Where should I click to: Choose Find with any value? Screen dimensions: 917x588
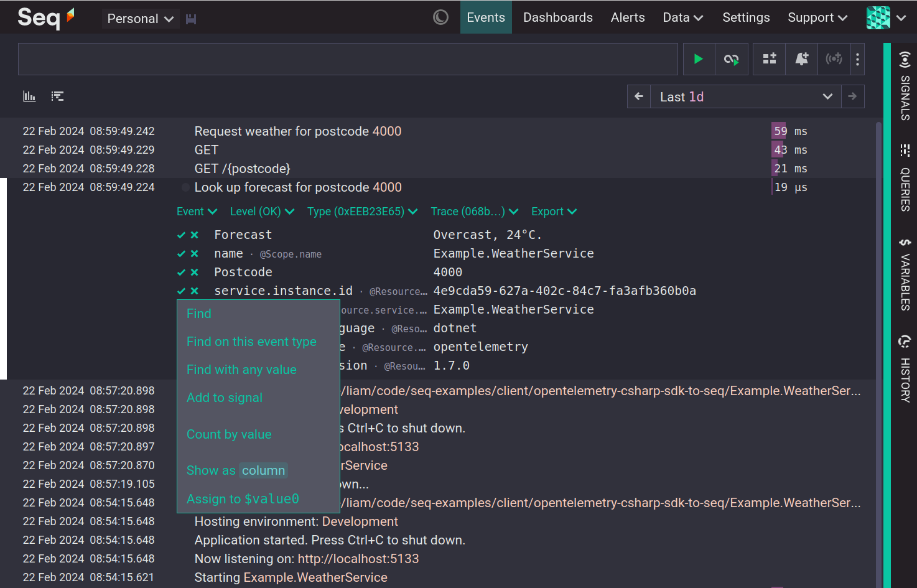pyautogui.click(x=241, y=370)
